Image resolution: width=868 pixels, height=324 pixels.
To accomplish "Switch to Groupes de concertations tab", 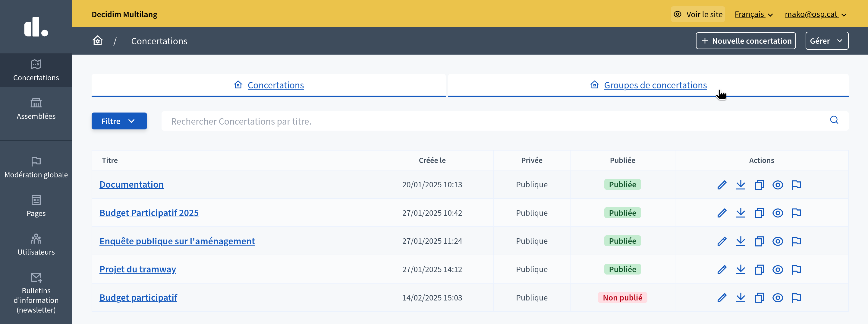I will (x=648, y=85).
